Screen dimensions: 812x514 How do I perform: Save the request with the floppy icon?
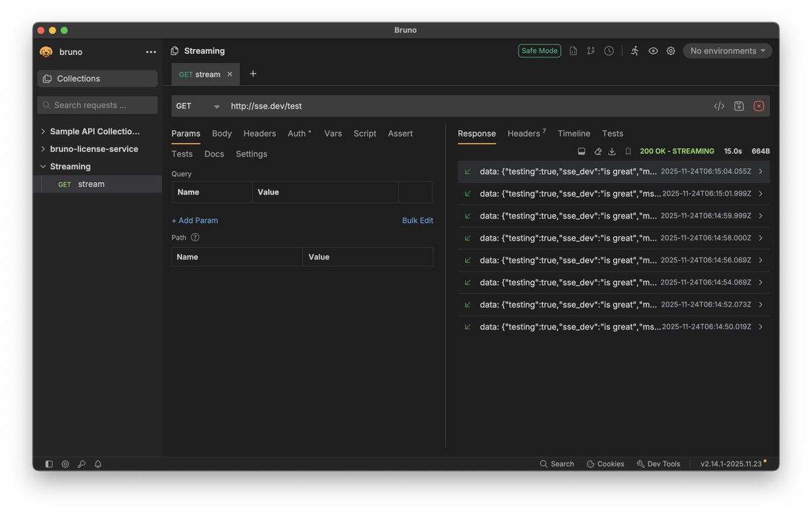click(739, 106)
